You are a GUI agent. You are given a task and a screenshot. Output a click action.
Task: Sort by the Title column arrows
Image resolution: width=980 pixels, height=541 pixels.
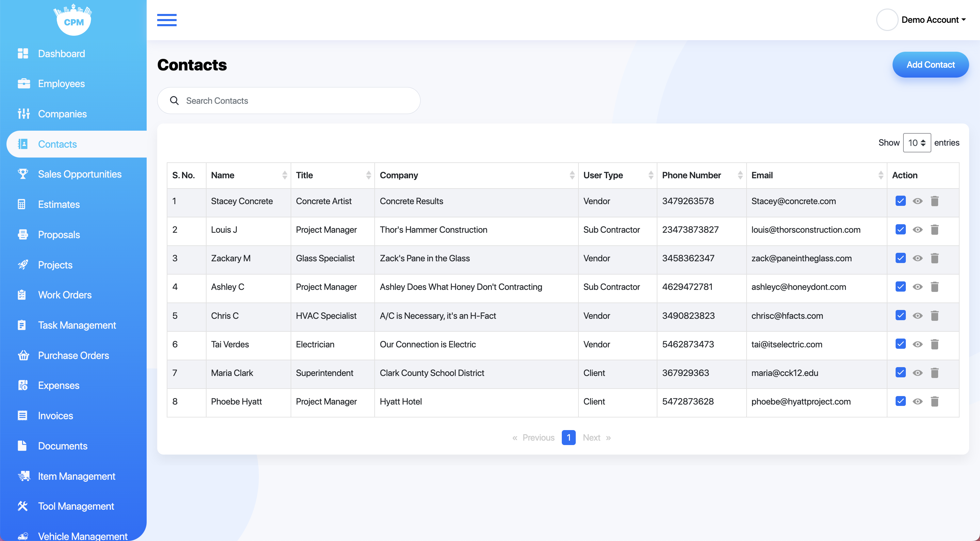(x=368, y=175)
